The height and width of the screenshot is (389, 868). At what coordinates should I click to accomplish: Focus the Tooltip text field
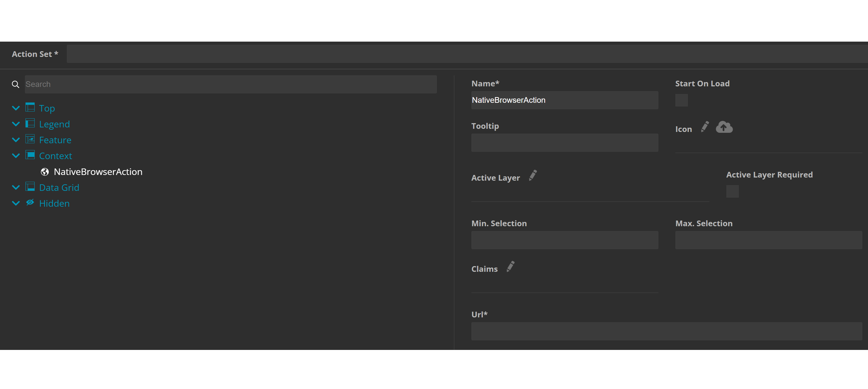pyautogui.click(x=564, y=142)
